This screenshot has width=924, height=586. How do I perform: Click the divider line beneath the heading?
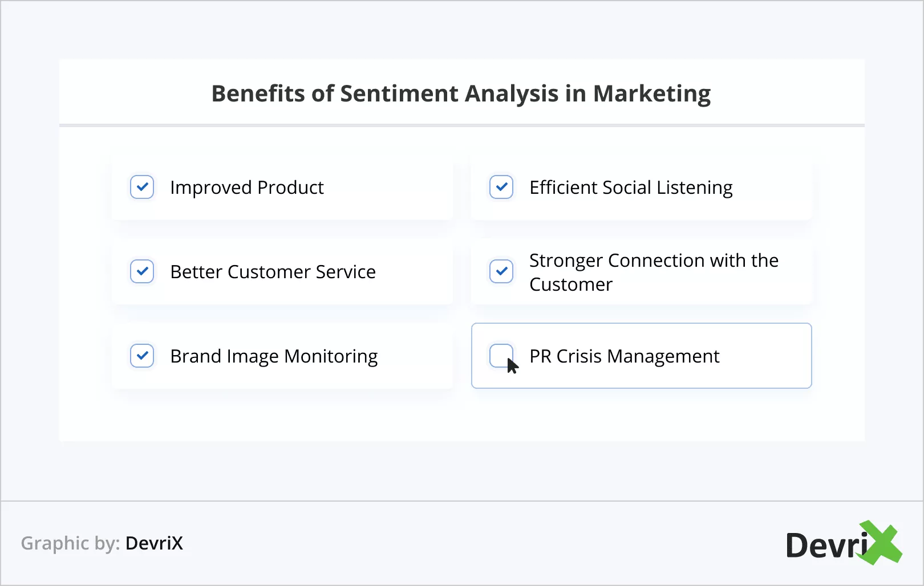coord(461,125)
